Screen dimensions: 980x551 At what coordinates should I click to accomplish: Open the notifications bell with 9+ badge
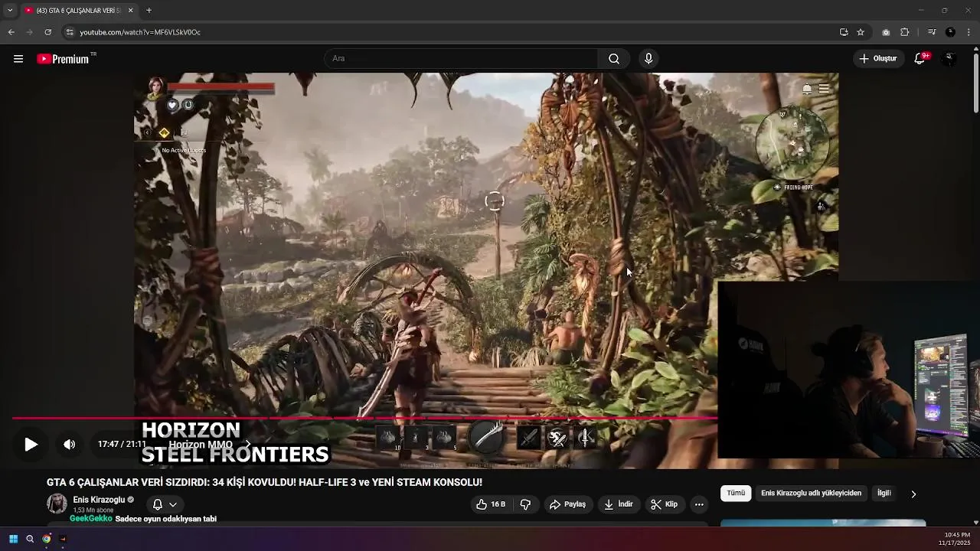click(x=920, y=59)
